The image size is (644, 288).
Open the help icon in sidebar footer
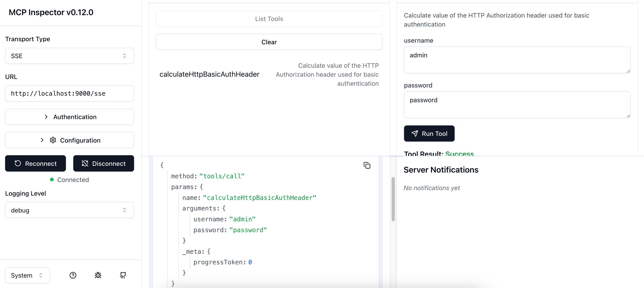pyautogui.click(x=73, y=275)
